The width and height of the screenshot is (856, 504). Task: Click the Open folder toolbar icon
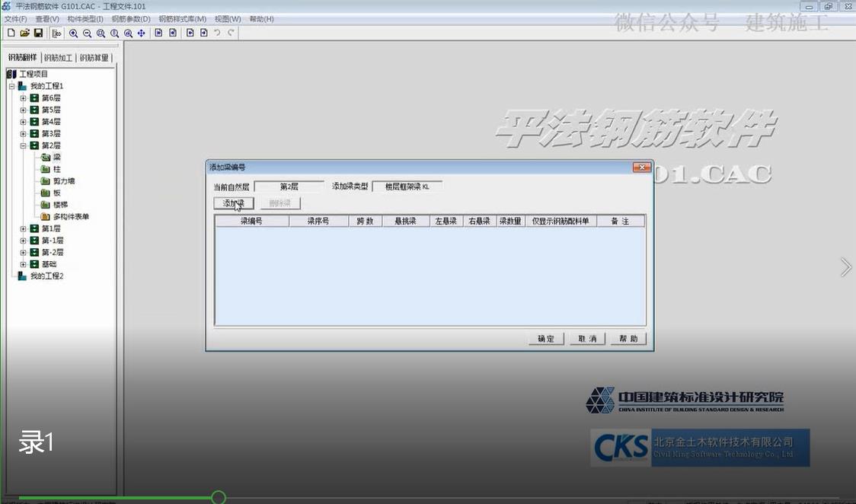coord(24,33)
